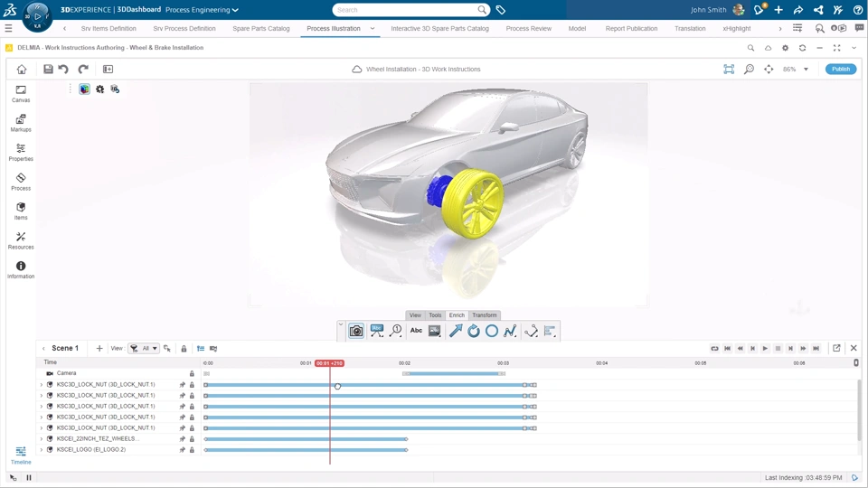The height and width of the screenshot is (488, 868).
Task: Toggle the blue track list display icon
Action: [201, 349]
